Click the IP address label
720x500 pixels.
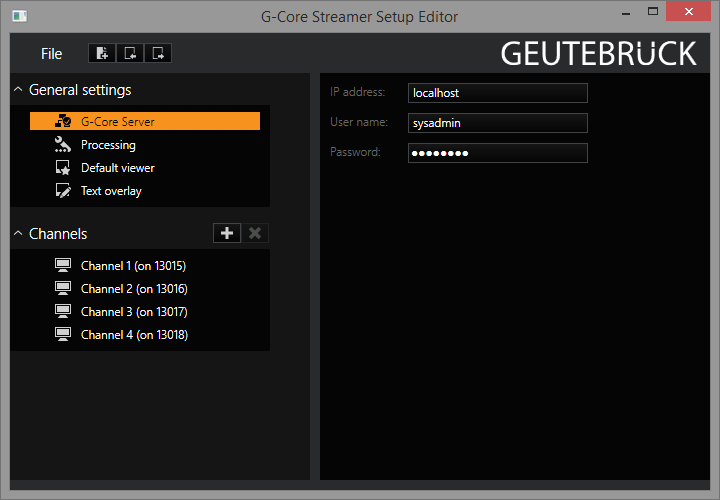click(x=358, y=92)
